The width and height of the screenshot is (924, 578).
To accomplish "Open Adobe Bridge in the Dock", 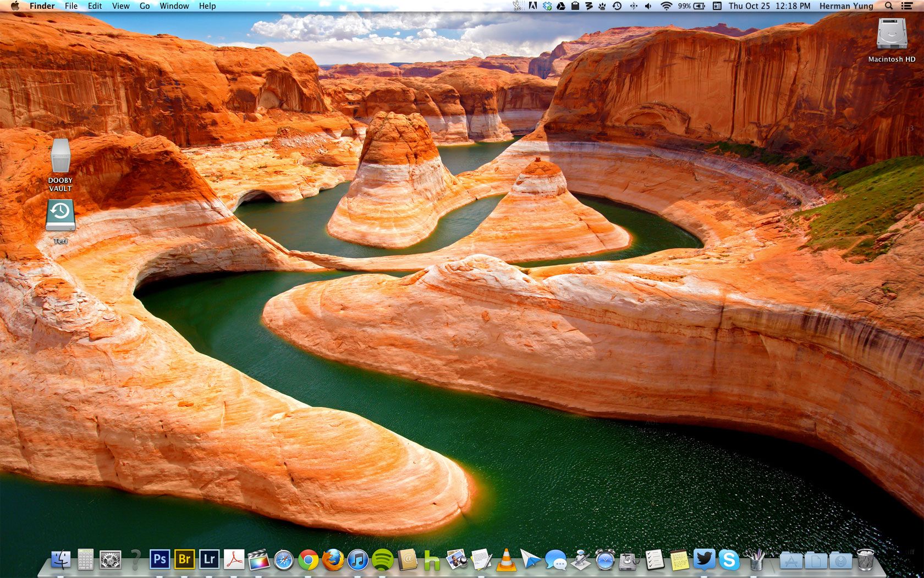I will click(x=184, y=560).
